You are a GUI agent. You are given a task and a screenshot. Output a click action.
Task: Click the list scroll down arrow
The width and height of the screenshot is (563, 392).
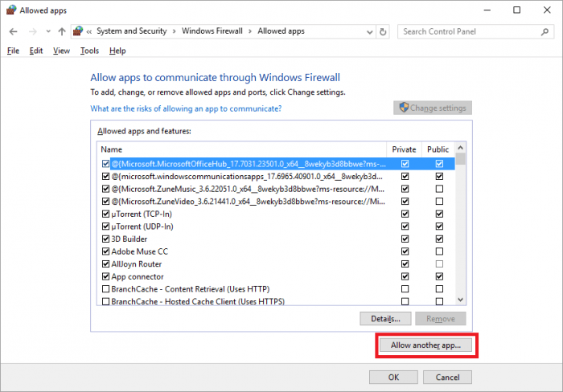point(461,300)
